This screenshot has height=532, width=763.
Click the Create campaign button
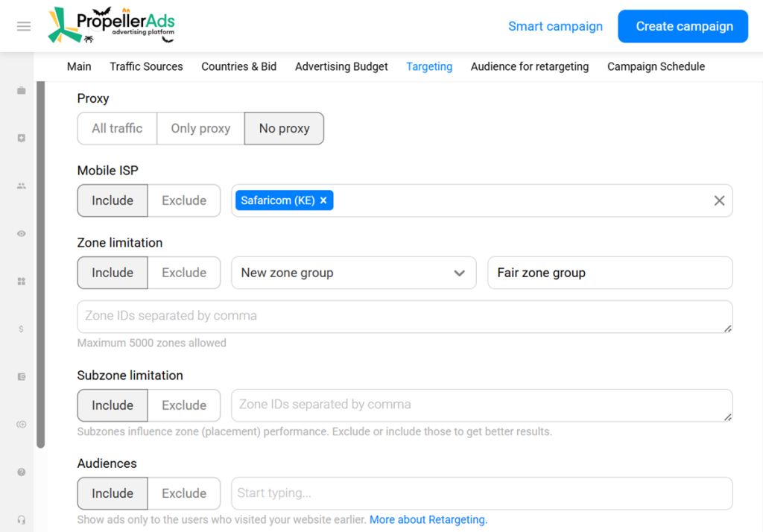pos(684,27)
